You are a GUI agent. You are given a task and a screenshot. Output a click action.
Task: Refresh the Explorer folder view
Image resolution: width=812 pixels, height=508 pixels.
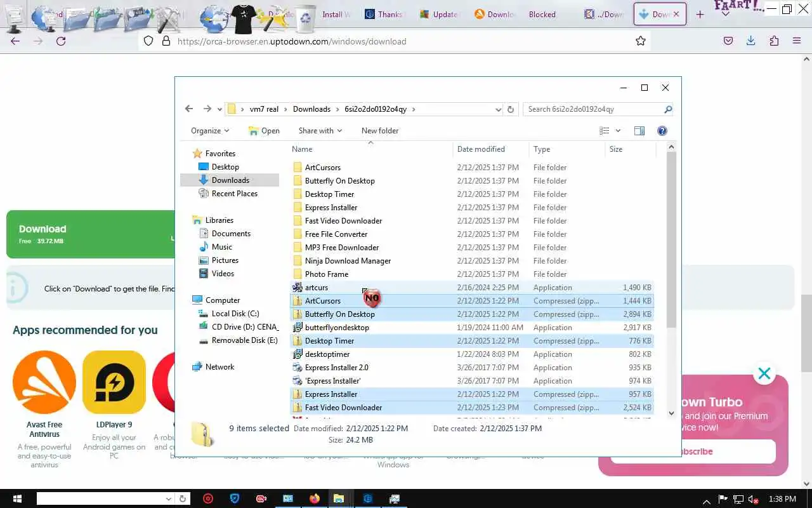point(511,109)
